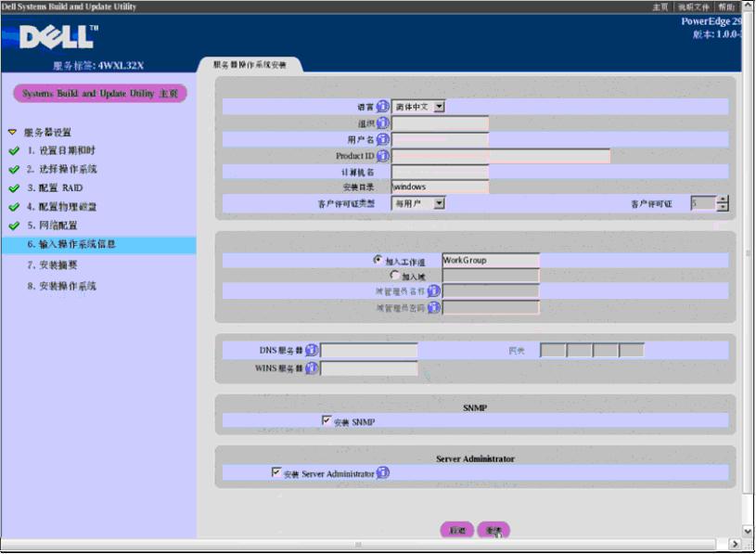Click the Product ID input field

click(501, 156)
